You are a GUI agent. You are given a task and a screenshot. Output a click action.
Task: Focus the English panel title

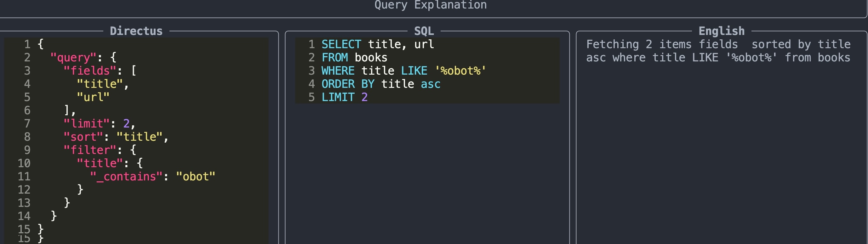[x=722, y=31]
